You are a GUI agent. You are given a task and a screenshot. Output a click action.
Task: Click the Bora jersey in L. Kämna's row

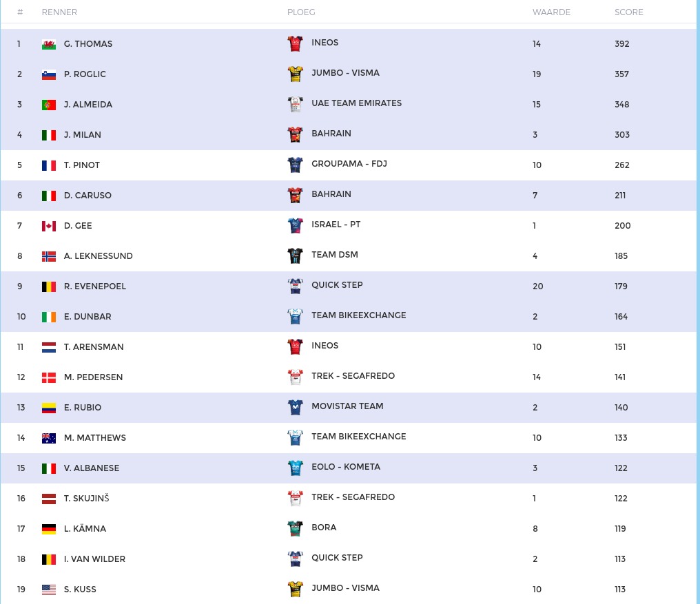(295, 528)
